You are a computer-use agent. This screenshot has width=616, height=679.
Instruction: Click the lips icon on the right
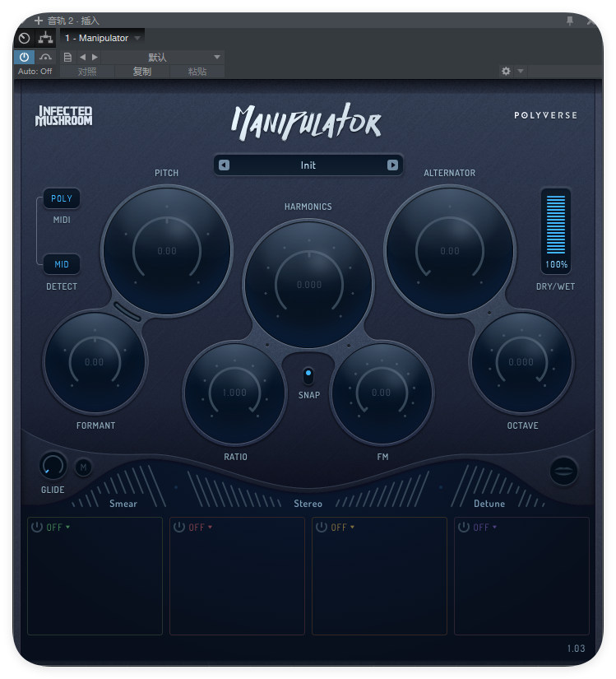(563, 471)
